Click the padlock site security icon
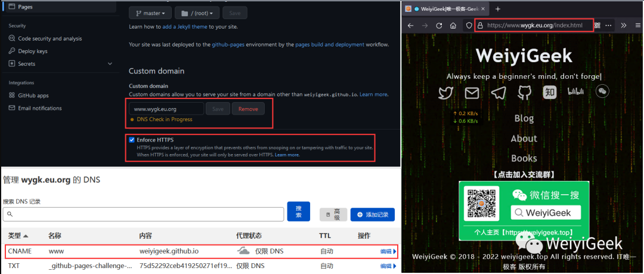This screenshot has width=644, height=274. (479, 26)
